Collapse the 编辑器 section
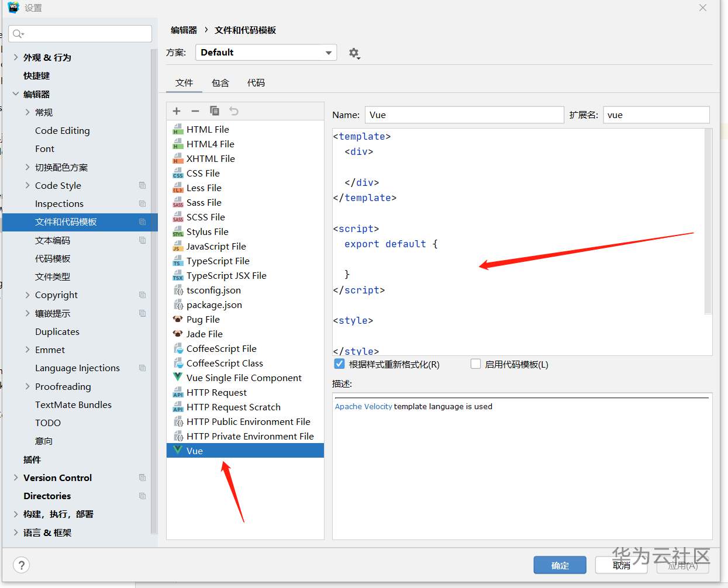 pos(16,94)
